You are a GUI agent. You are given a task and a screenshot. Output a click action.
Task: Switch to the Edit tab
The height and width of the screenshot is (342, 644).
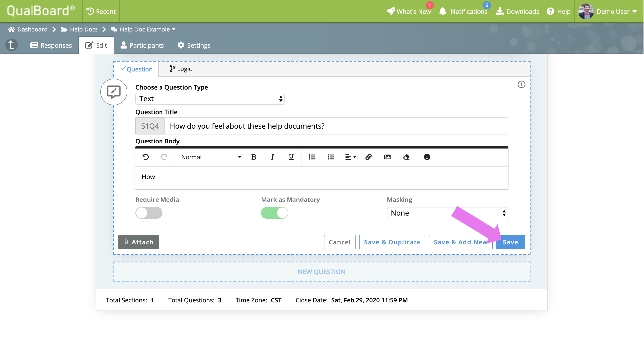pyautogui.click(x=96, y=45)
